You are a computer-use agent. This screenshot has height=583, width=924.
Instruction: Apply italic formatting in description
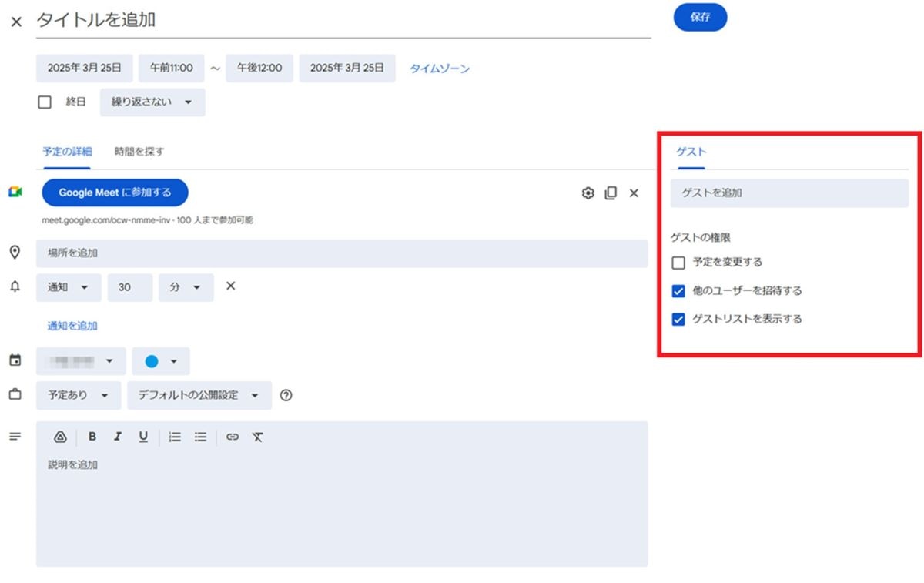[x=118, y=437]
